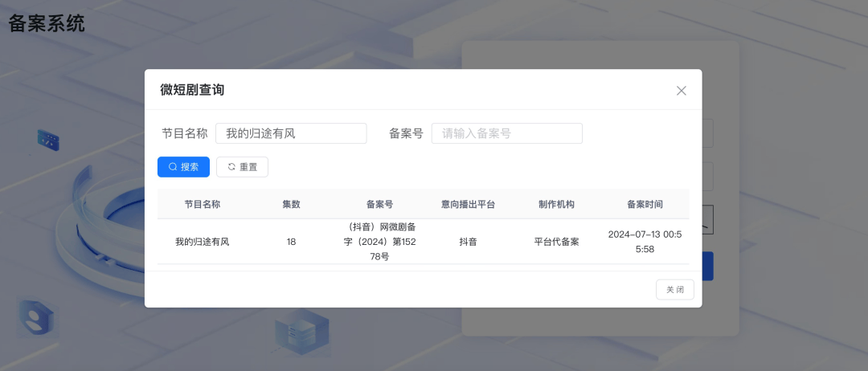This screenshot has height=371, width=868.
Task: Click the 我的归途有风 cell in the result row
Action: point(203,242)
